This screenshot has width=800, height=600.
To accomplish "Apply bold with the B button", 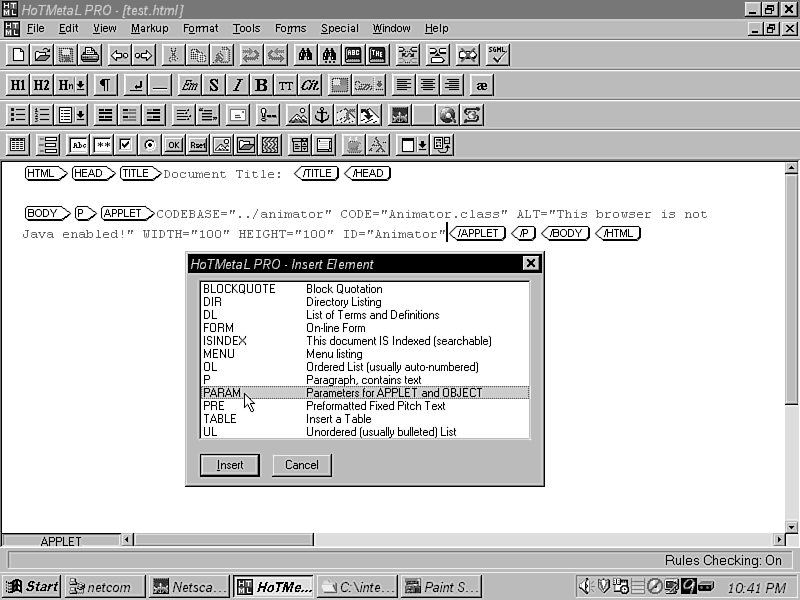I will click(262, 85).
